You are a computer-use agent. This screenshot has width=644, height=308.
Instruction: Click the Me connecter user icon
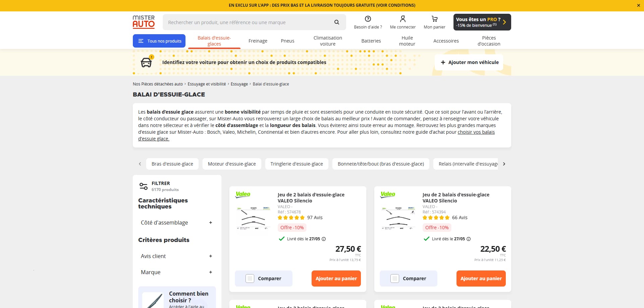pos(403,19)
